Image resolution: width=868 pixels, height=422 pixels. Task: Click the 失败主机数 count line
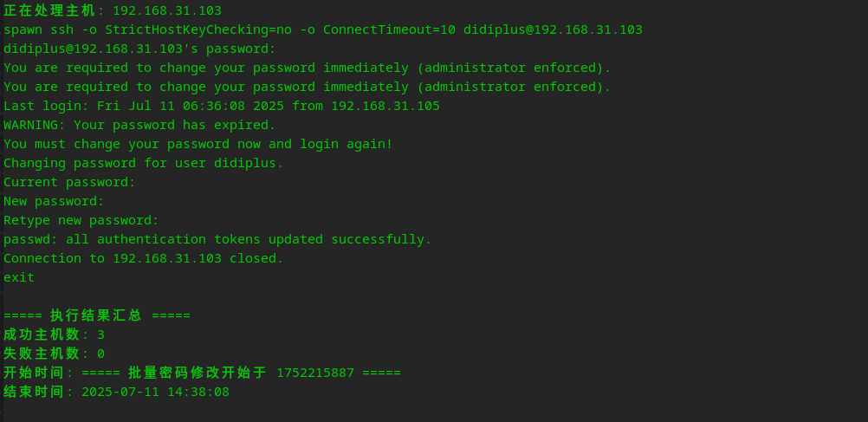coord(54,354)
